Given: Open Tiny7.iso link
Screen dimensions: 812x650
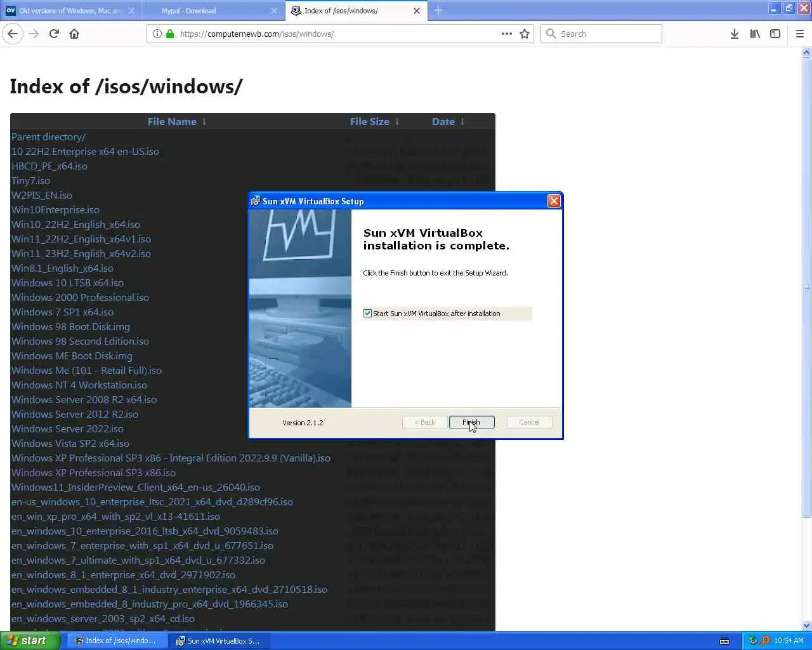Looking at the screenshot, I should coord(30,180).
